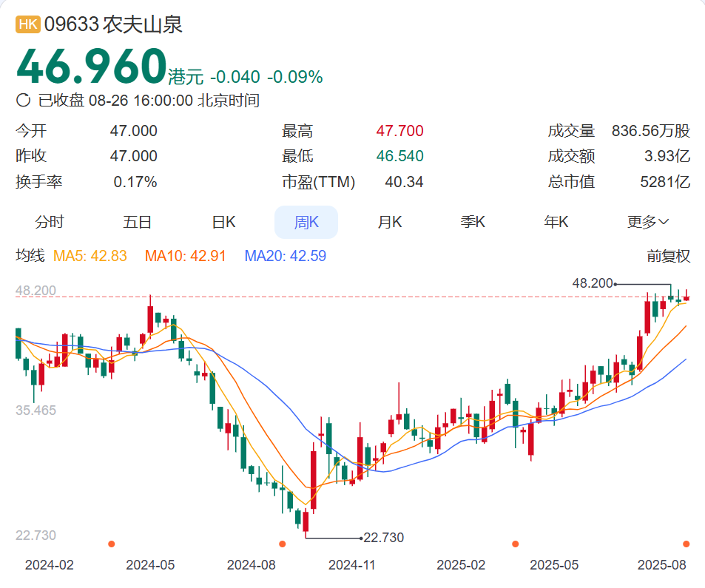The height and width of the screenshot is (588, 705).
Task: Select the 周K weekly candlestick tab
Action: click(x=306, y=222)
